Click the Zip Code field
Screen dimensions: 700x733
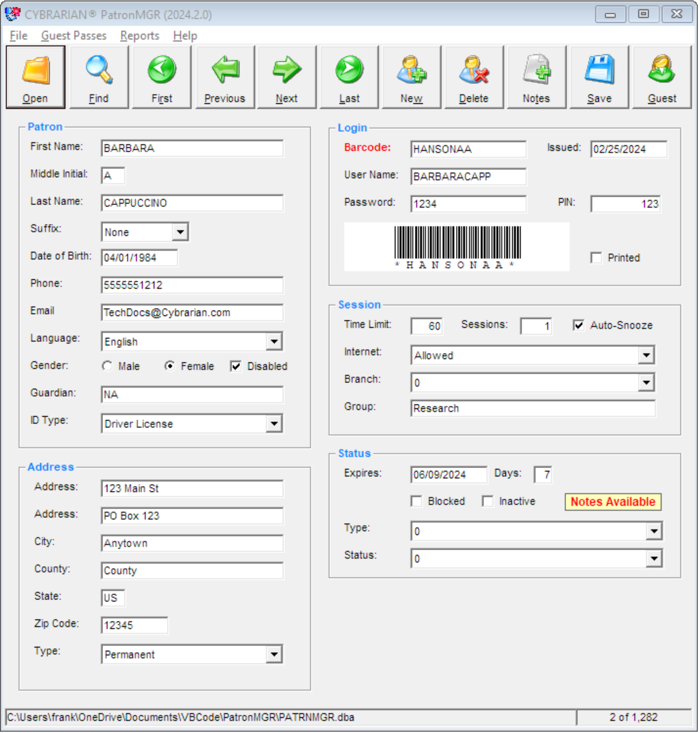(135, 626)
